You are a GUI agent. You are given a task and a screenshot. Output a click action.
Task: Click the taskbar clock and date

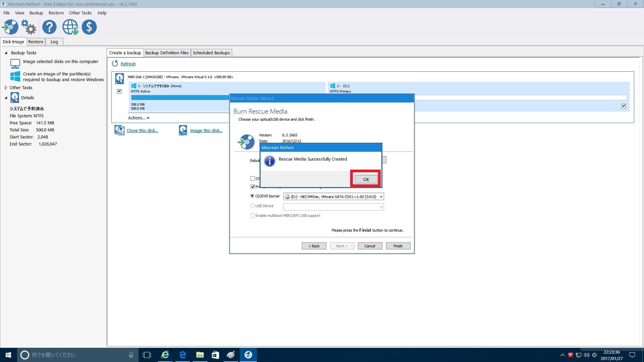point(611,355)
